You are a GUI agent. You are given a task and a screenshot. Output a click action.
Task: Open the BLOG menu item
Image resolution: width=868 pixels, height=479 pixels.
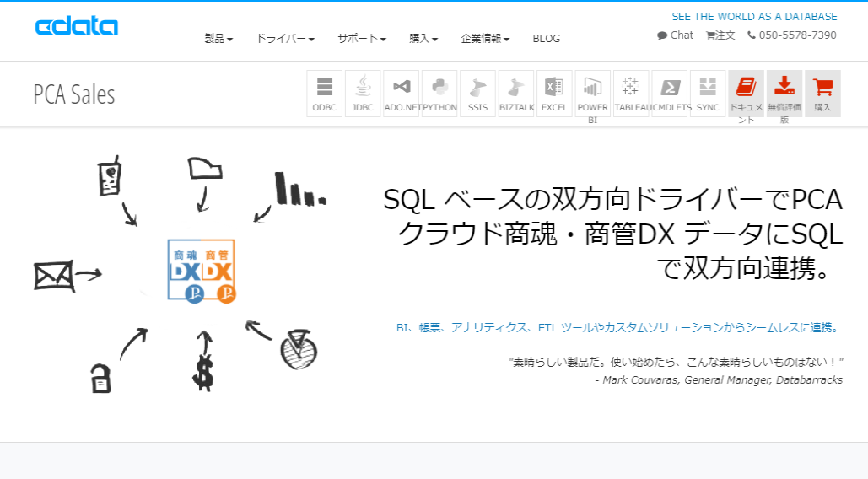click(x=547, y=39)
